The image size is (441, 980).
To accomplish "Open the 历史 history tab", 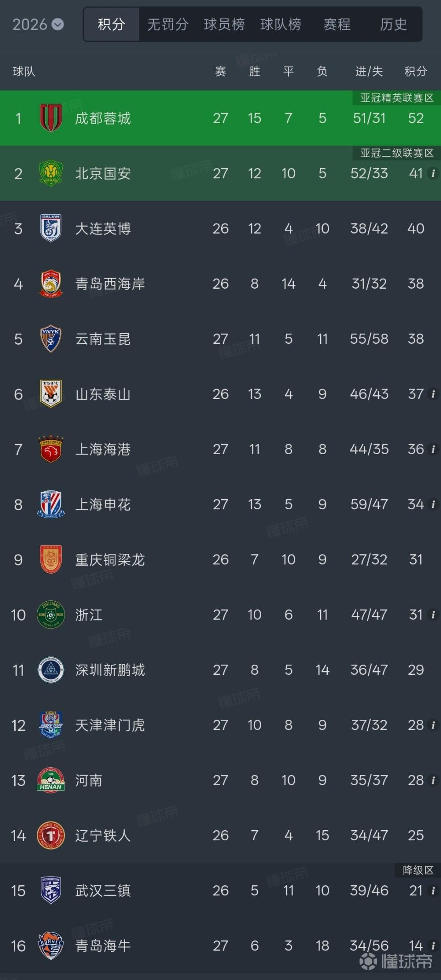I will [394, 24].
